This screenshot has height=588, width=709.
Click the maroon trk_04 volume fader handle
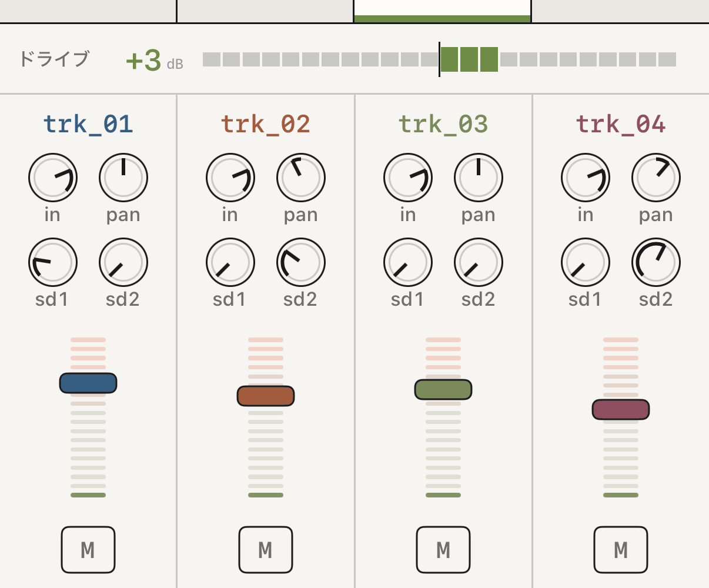(621, 409)
